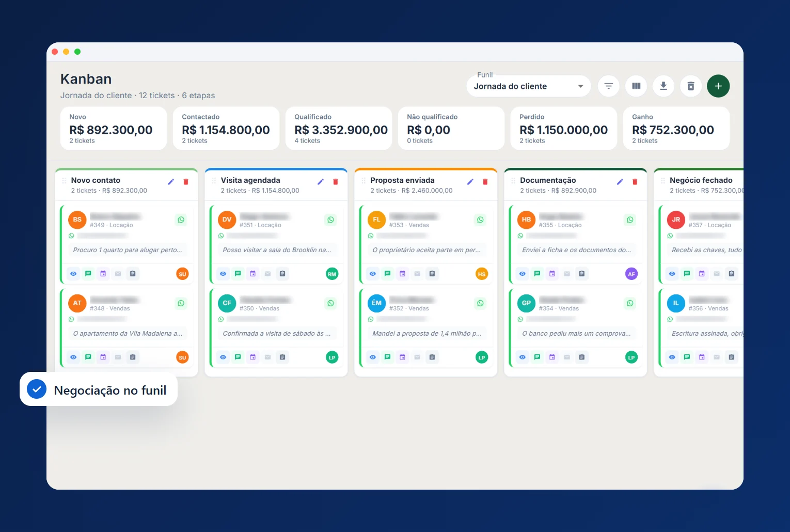Click the round trash icon in the header
This screenshot has width=790, height=532.
click(691, 86)
